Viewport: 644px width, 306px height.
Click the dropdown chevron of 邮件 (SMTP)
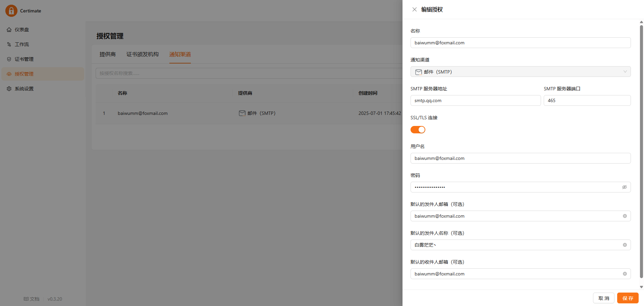tap(625, 72)
